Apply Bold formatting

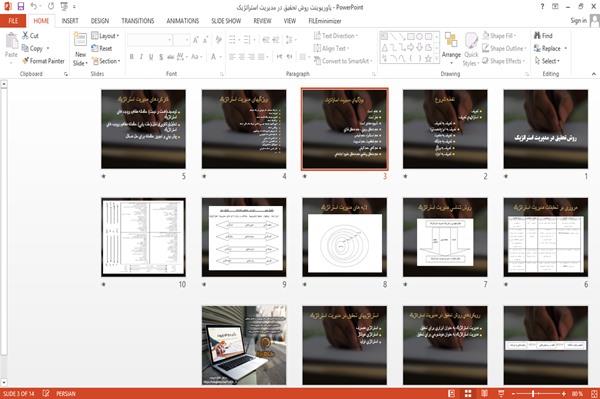tap(132, 57)
